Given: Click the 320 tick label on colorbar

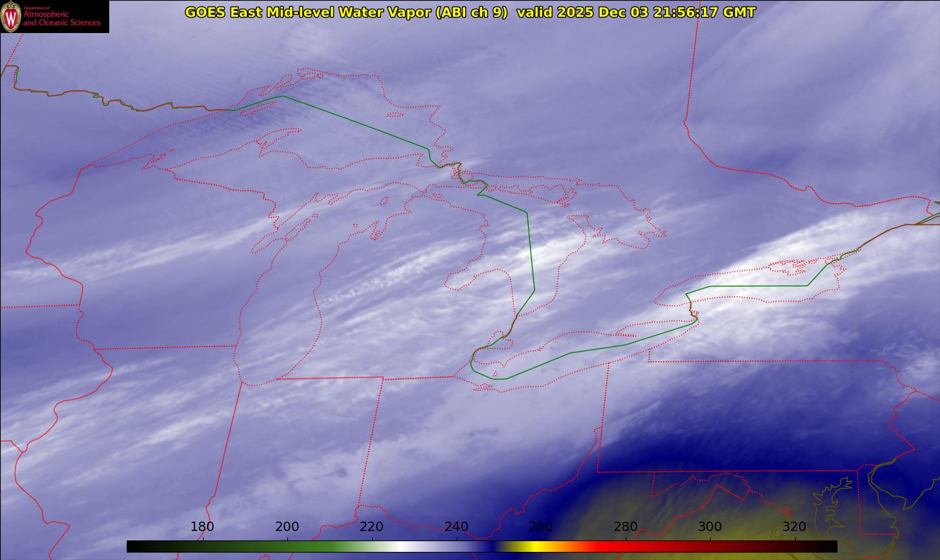Looking at the screenshot, I should coord(794,526).
